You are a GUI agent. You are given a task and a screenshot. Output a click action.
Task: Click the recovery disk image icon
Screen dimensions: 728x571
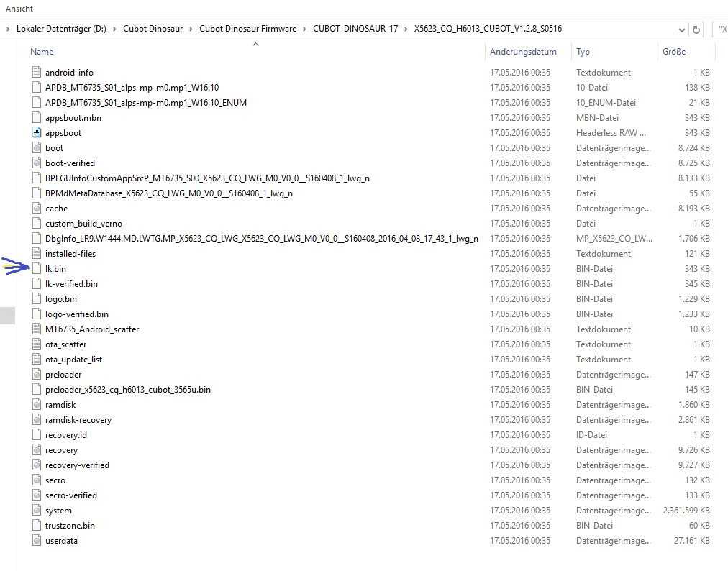pyautogui.click(x=37, y=450)
